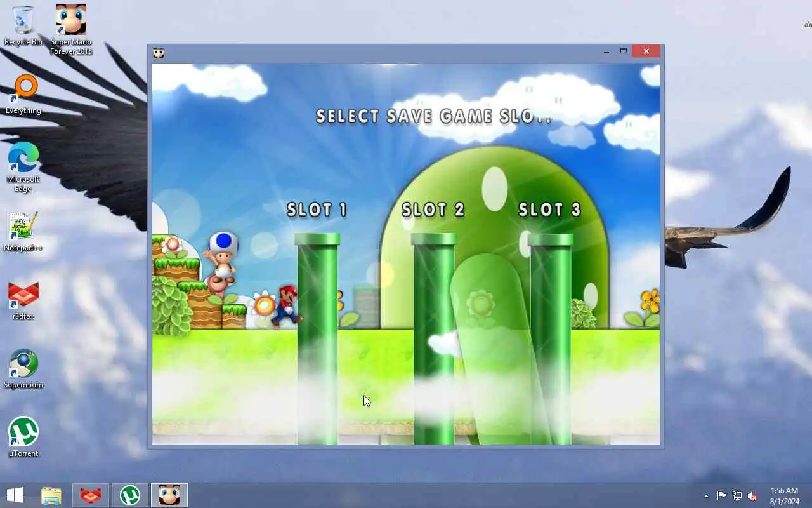
Task: Click the SLOT 3 label
Action: (551, 210)
